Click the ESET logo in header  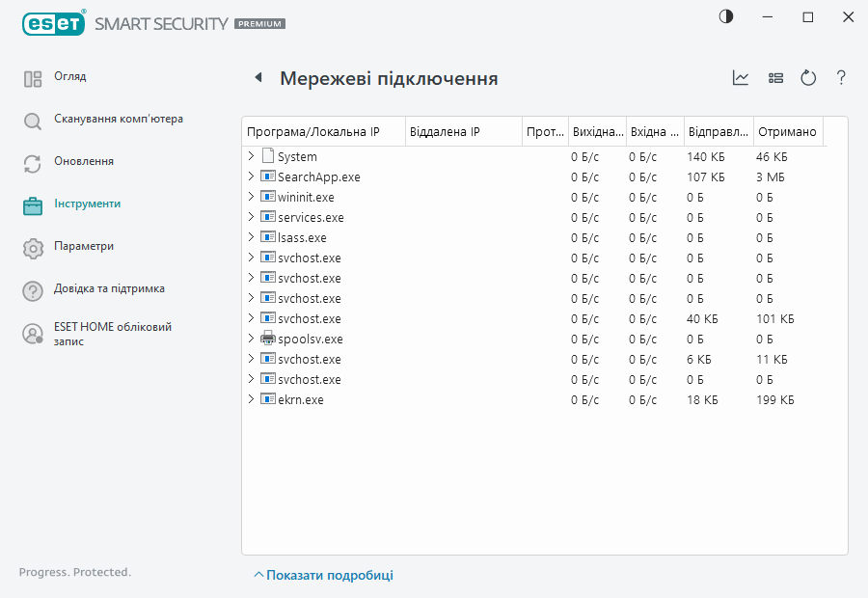(48, 22)
